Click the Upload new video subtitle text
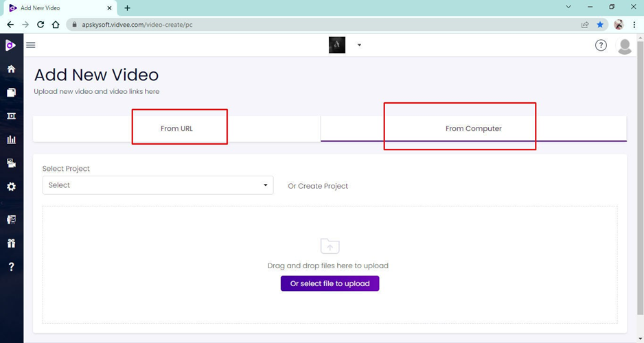 pos(97,91)
